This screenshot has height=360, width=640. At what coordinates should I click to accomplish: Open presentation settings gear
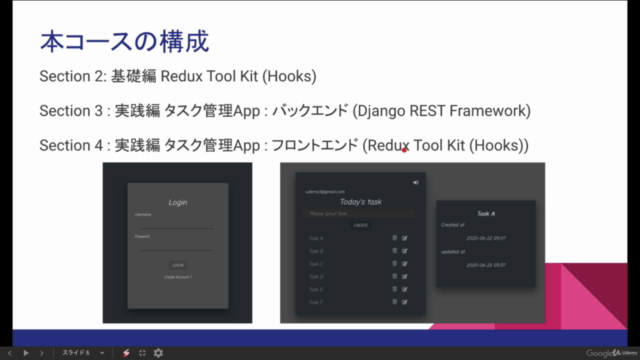pyautogui.click(x=158, y=353)
